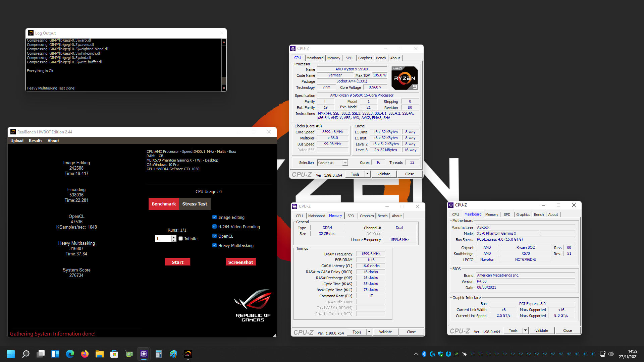Click Validate in the CPU-Z CPU window
The height and width of the screenshot is (362, 644).
click(x=384, y=174)
